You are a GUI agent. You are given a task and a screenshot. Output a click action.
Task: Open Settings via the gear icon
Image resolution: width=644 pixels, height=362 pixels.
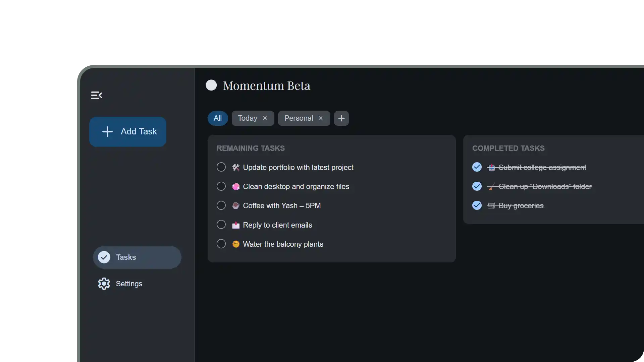pyautogui.click(x=104, y=284)
